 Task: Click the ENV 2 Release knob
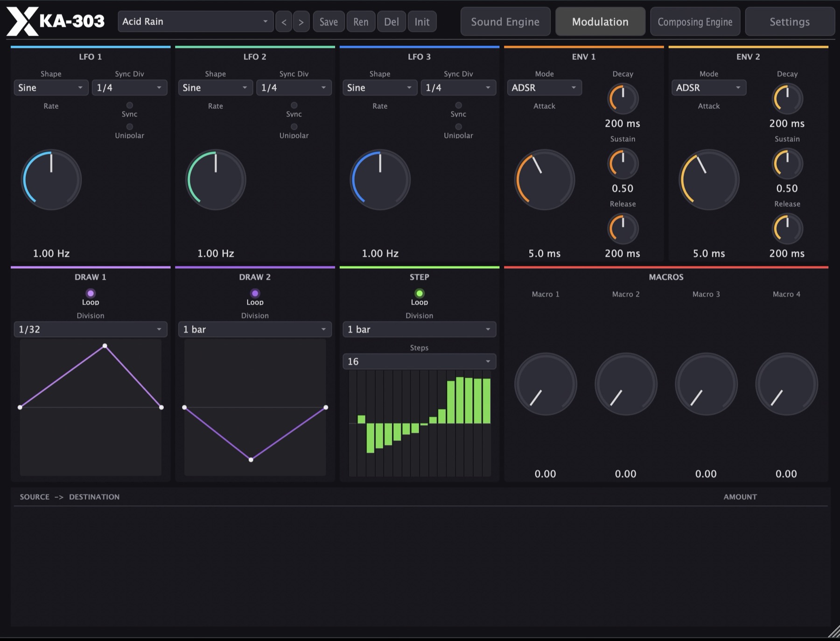pos(787,229)
